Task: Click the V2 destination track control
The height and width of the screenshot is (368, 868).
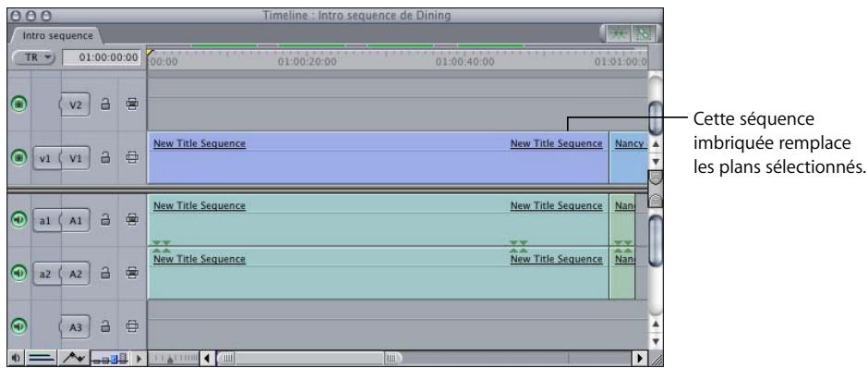Action: pyautogui.click(x=75, y=104)
